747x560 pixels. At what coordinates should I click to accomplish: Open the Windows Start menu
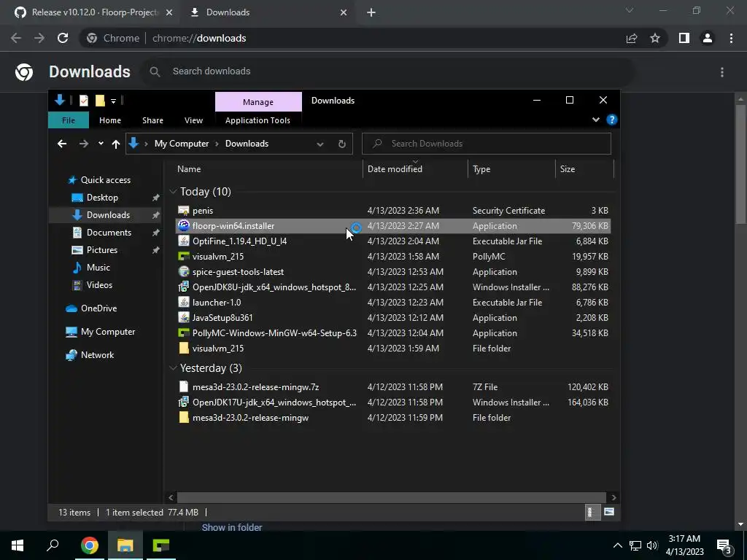coord(18,545)
